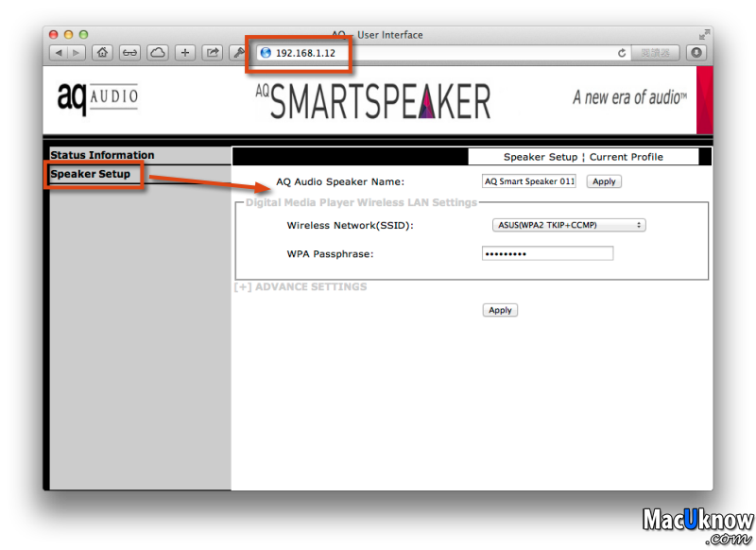Expand the ADVANCE SETTINGS section

pyautogui.click(x=301, y=286)
